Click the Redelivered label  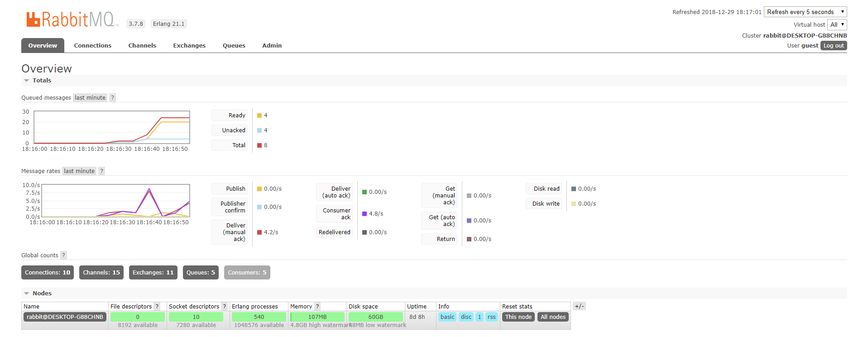335,232
